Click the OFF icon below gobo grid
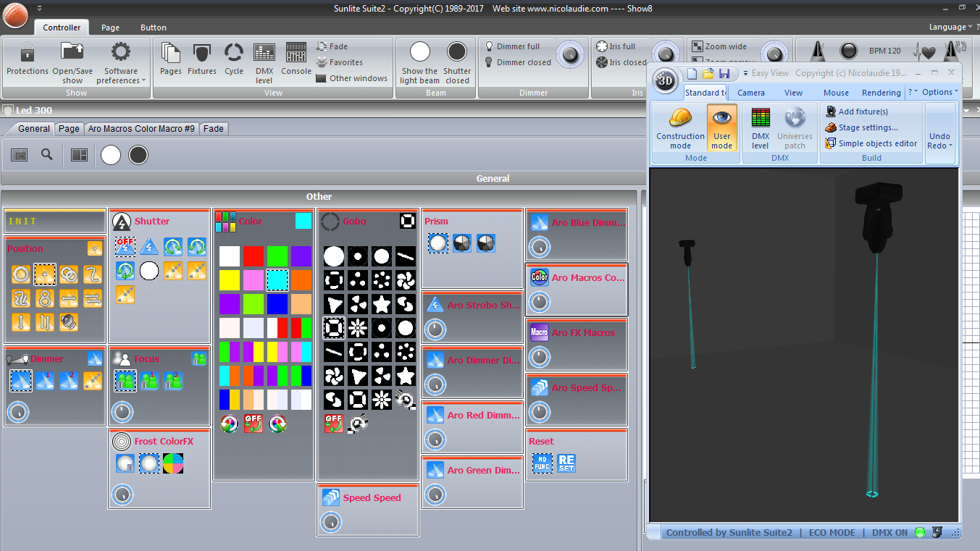The width and height of the screenshot is (980, 551). point(334,424)
